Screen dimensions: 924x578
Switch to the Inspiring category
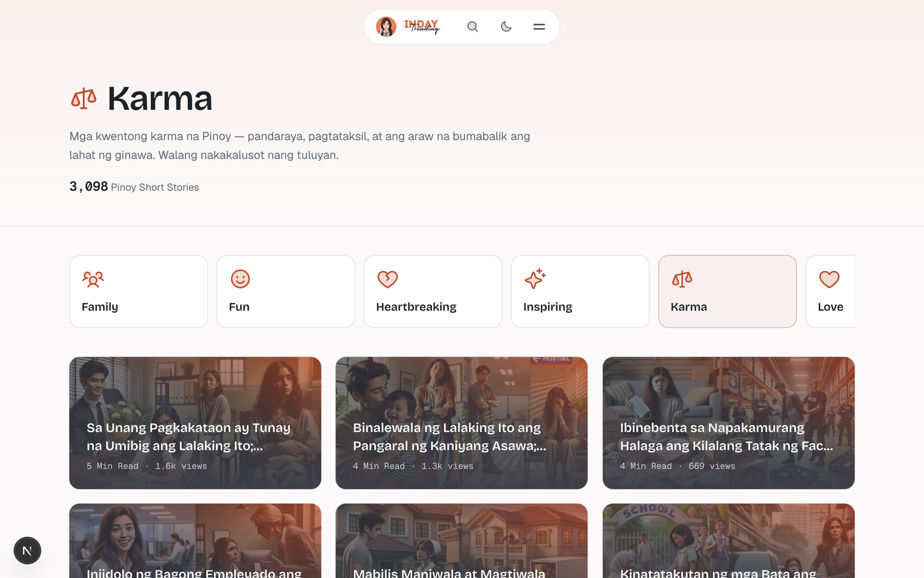click(x=580, y=291)
